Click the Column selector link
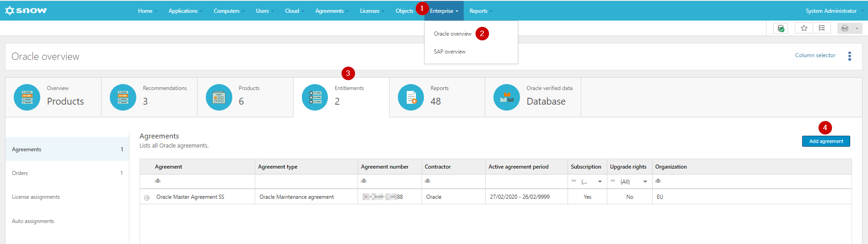Image resolution: width=868 pixels, height=244 pixels. [815, 55]
